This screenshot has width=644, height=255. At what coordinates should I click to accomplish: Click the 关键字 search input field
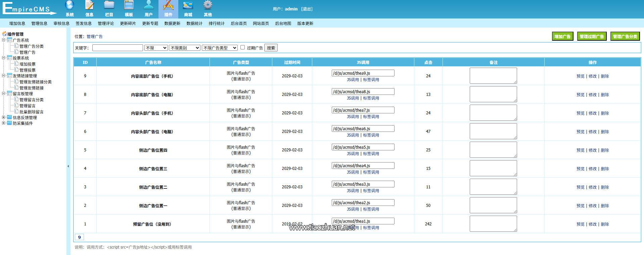tap(118, 48)
